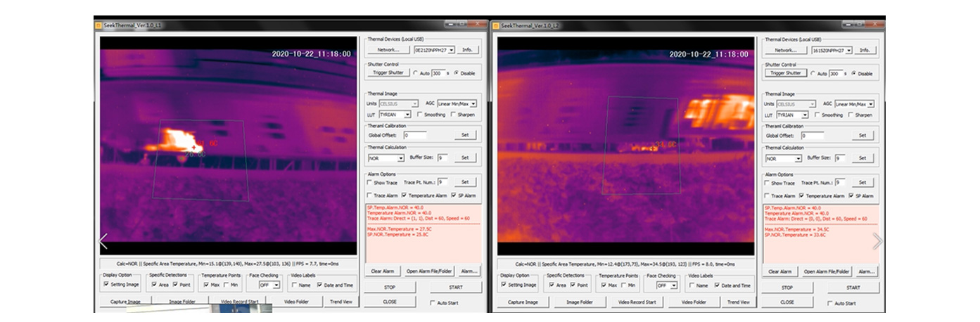Viewport: 980px width, 322px height.
Task: Click Image Folder in L2 window
Action: click(580, 302)
